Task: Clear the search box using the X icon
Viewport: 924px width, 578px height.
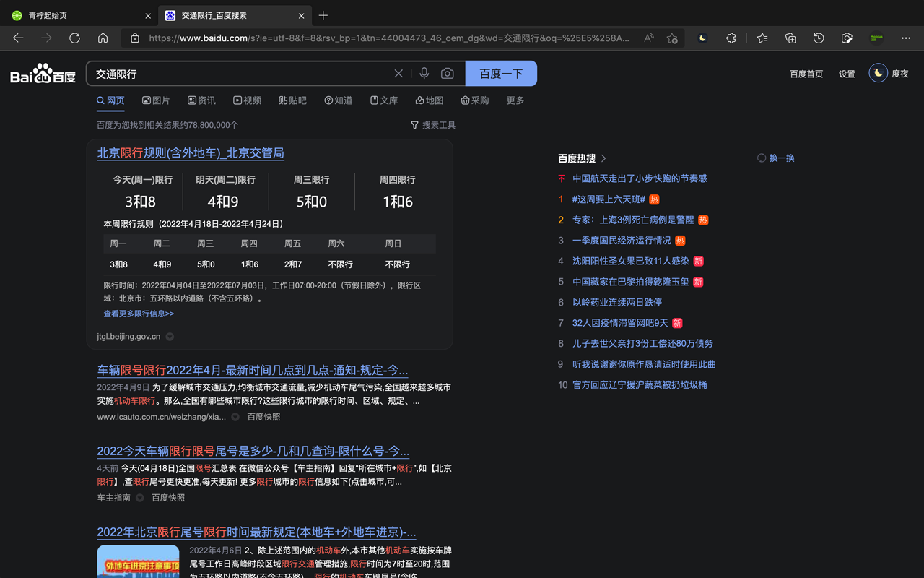Action: [x=398, y=72]
